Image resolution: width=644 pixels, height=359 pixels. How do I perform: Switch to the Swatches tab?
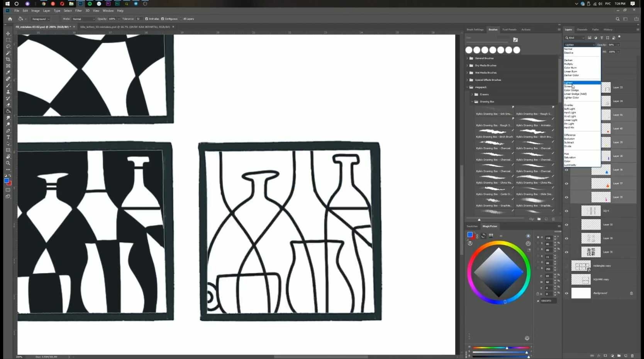(x=472, y=226)
